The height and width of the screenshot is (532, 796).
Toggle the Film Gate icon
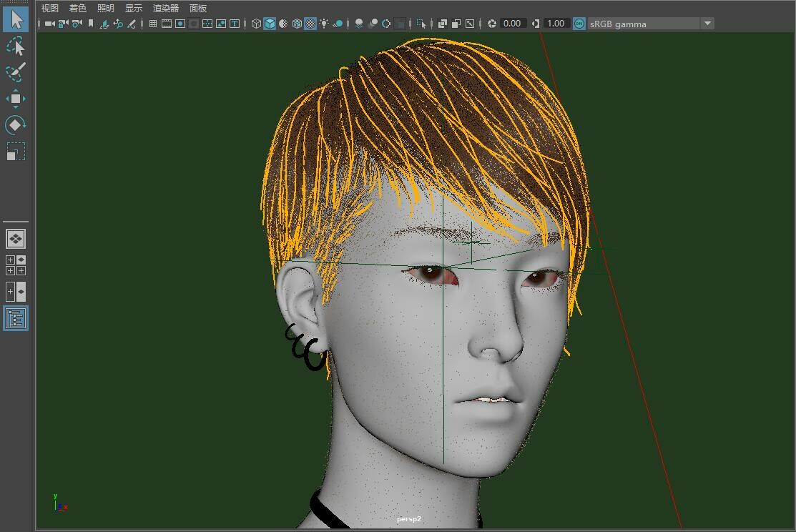tap(167, 24)
